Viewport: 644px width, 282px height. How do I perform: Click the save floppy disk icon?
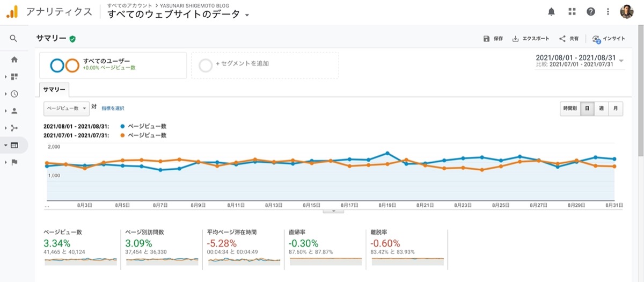[486, 39]
